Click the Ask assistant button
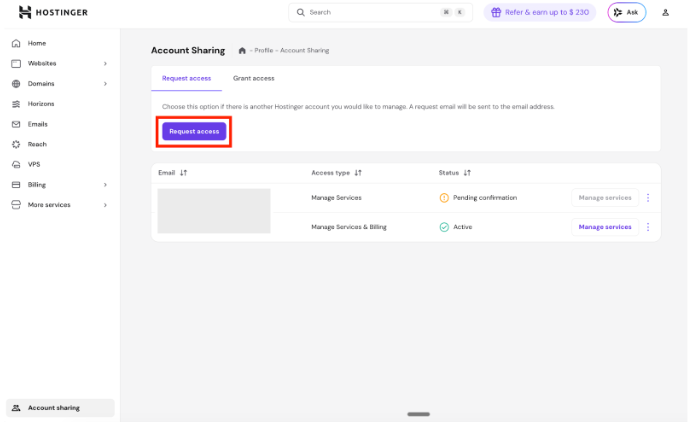The width and height of the screenshot is (688, 422). [627, 12]
